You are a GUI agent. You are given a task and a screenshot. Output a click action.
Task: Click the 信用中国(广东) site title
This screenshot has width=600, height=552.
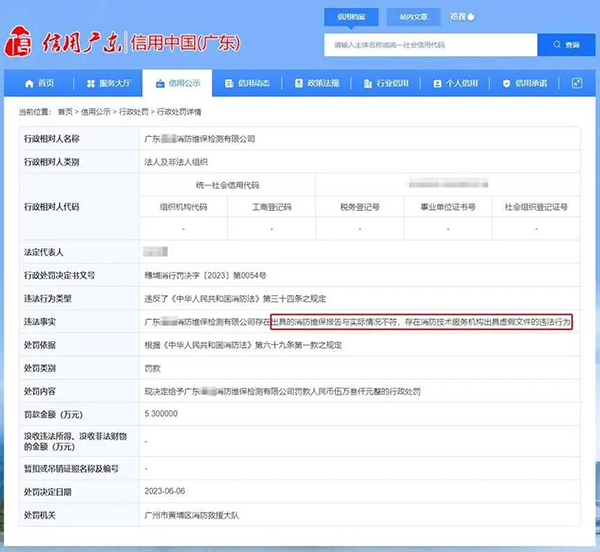tap(189, 44)
